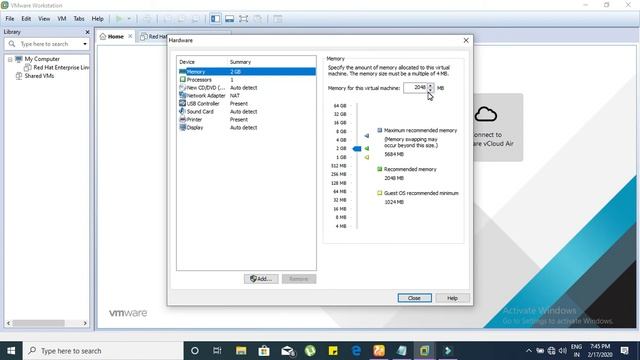Click the Summary column header
The image size is (640, 360).
[x=271, y=62]
